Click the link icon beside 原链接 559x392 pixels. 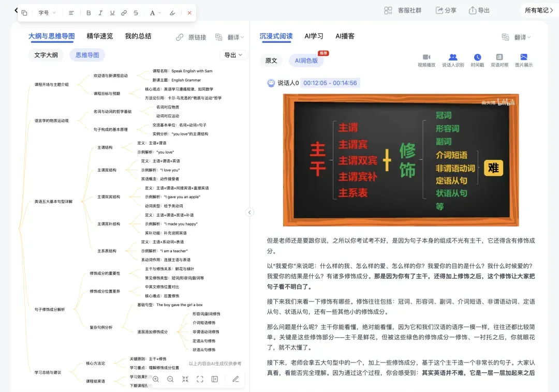pyautogui.click(x=180, y=37)
